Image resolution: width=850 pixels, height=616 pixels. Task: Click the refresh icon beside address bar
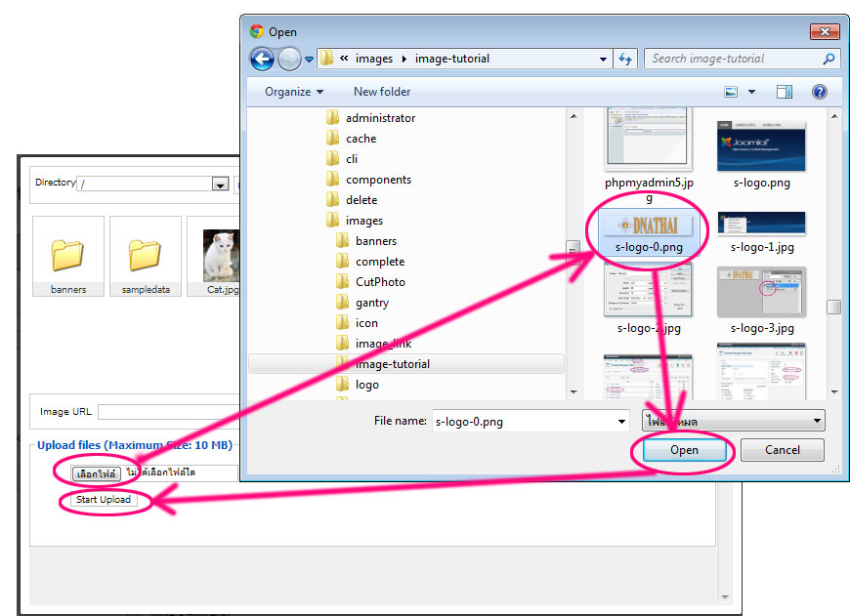pyautogui.click(x=625, y=59)
